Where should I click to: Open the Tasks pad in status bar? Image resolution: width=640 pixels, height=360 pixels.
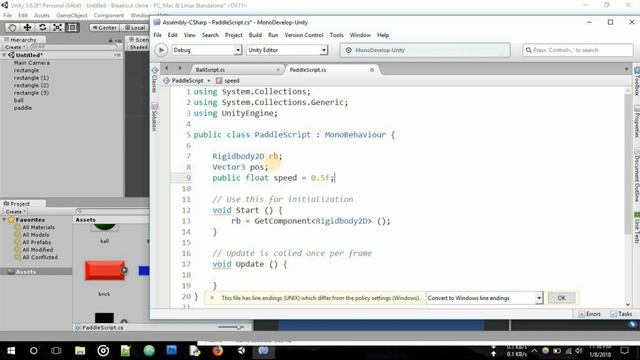[621, 314]
